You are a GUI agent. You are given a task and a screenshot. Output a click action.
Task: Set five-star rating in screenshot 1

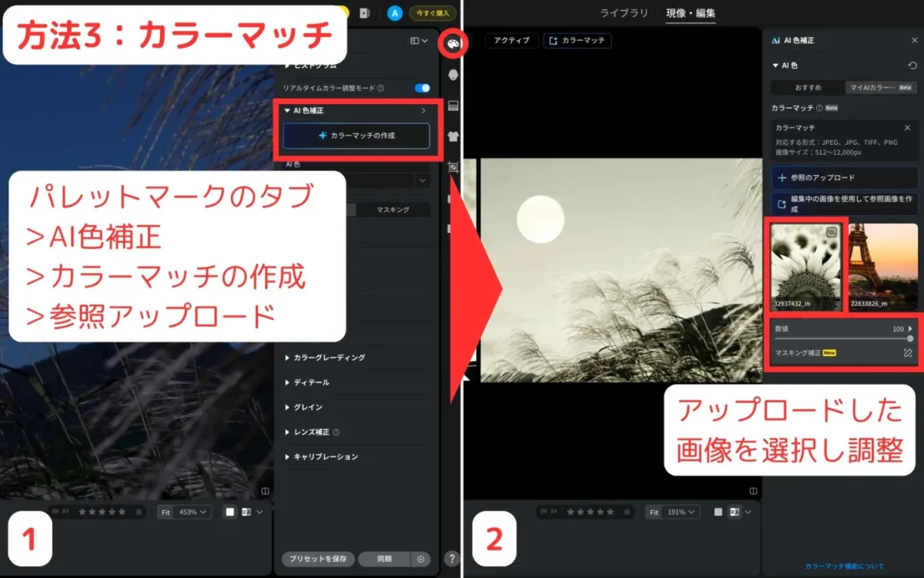coord(121,512)
